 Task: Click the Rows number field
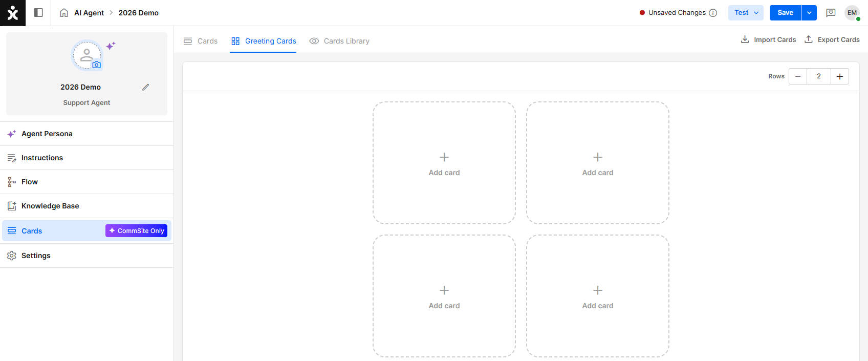[819, 76]
